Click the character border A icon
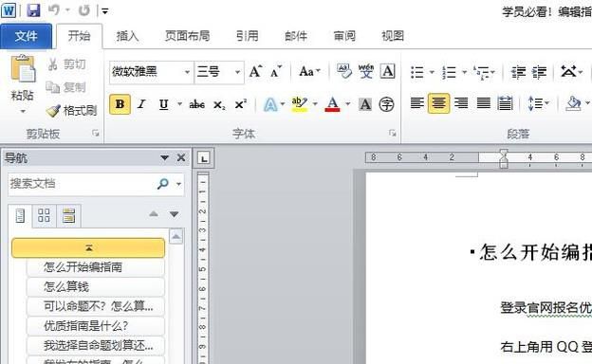 (x=388, y=71)
